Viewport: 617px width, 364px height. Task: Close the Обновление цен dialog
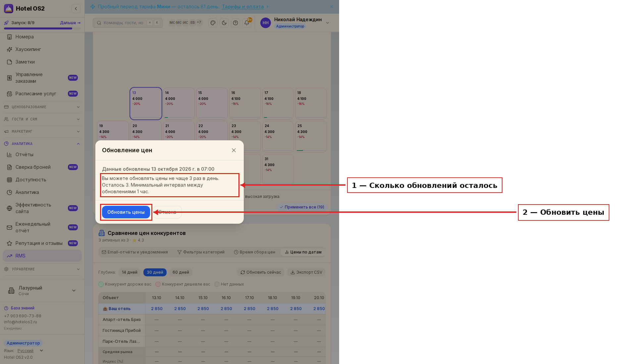(234, 150)
